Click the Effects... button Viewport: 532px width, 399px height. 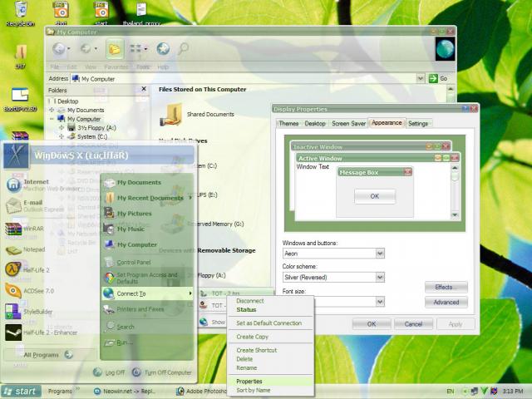446,288
